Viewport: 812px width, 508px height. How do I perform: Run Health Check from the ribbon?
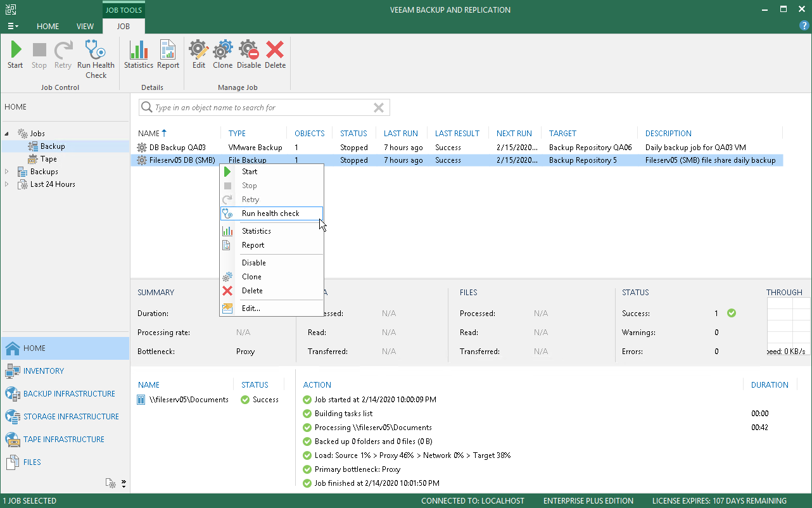point(96,60)
